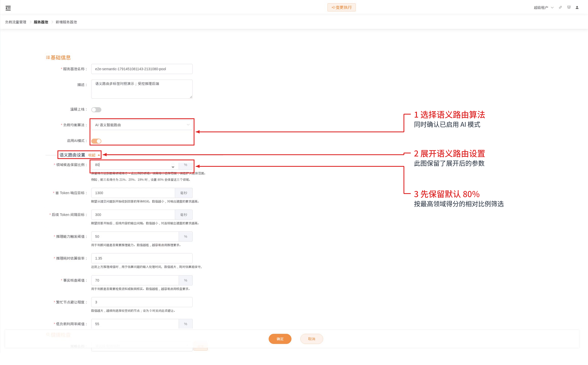This screenshot has width=588, height=365.
Task: Click 变更执行 button at top
Action: click(341, 7)
